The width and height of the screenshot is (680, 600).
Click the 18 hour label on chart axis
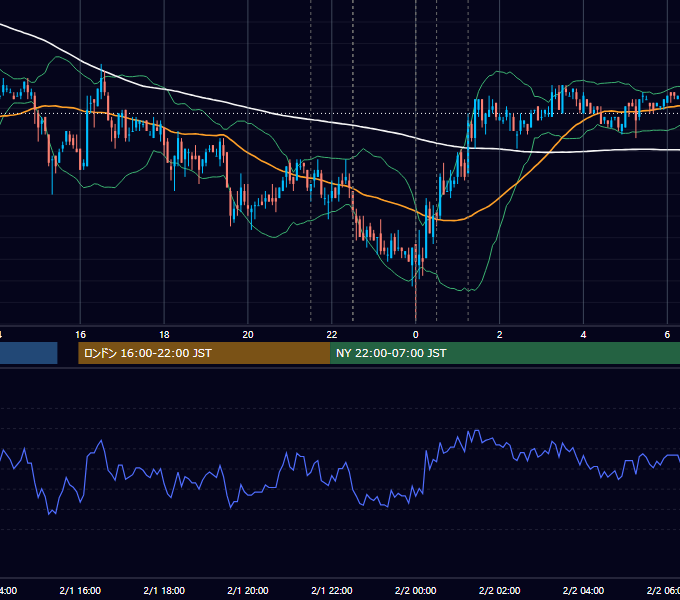click(x=164, y=335)
